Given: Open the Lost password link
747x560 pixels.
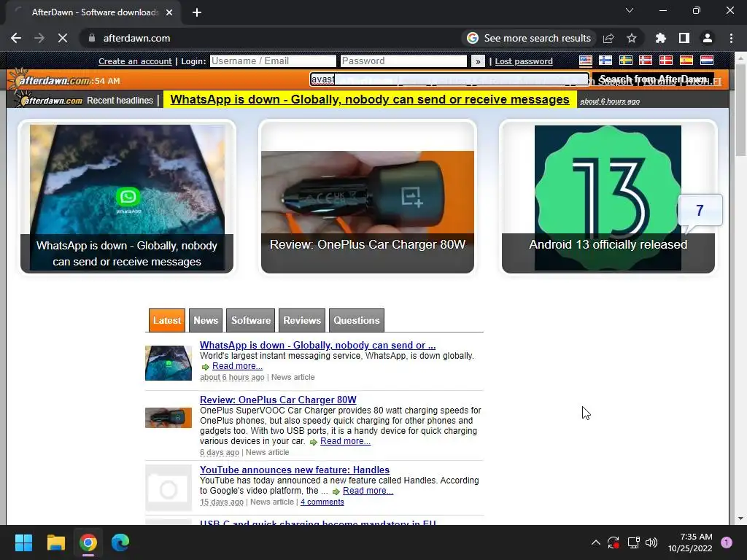Looking at the screenshot, I should pos(524,61).
